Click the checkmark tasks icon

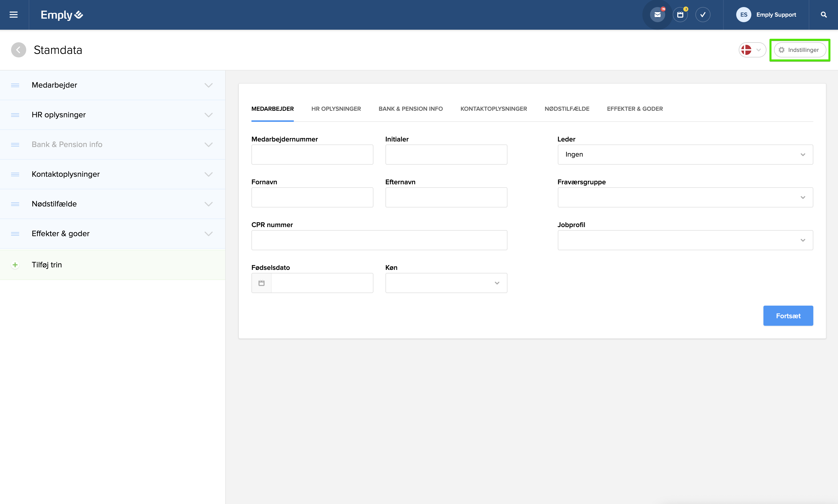click(703, 15)
